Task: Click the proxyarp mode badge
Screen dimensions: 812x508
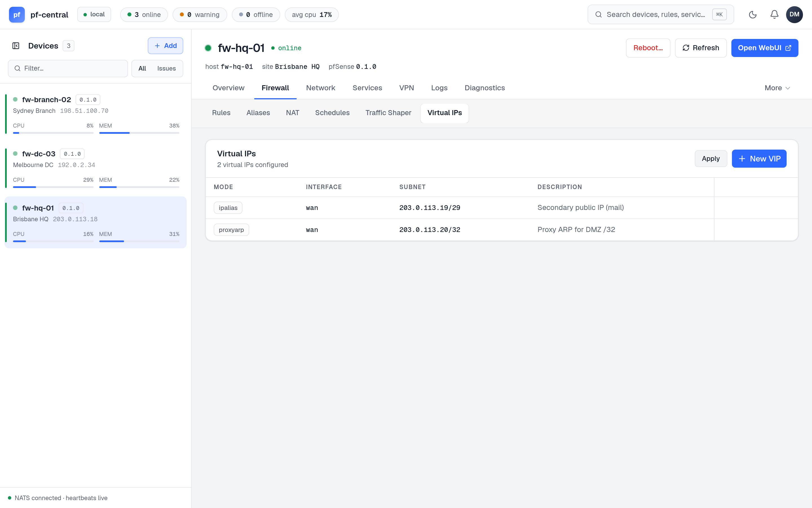Action: [x=231, y=230]
